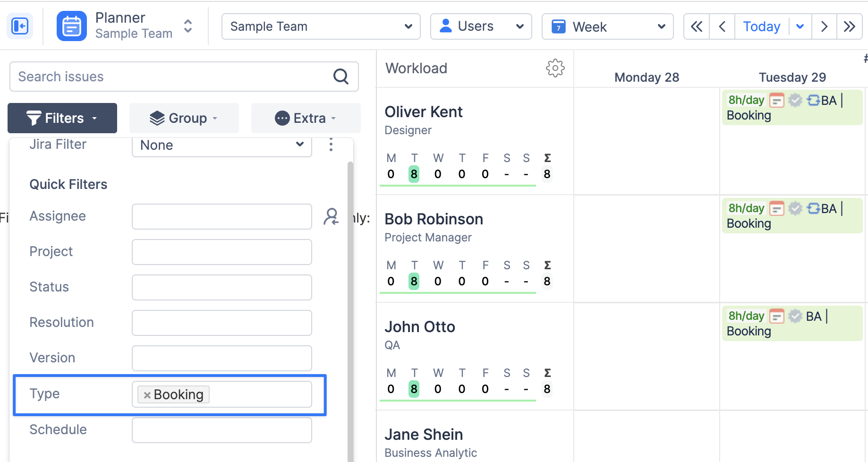This screenshot has width=868, height=462.
Task: Expand the Jira Filter None dropdown
Action: point(222,145)
